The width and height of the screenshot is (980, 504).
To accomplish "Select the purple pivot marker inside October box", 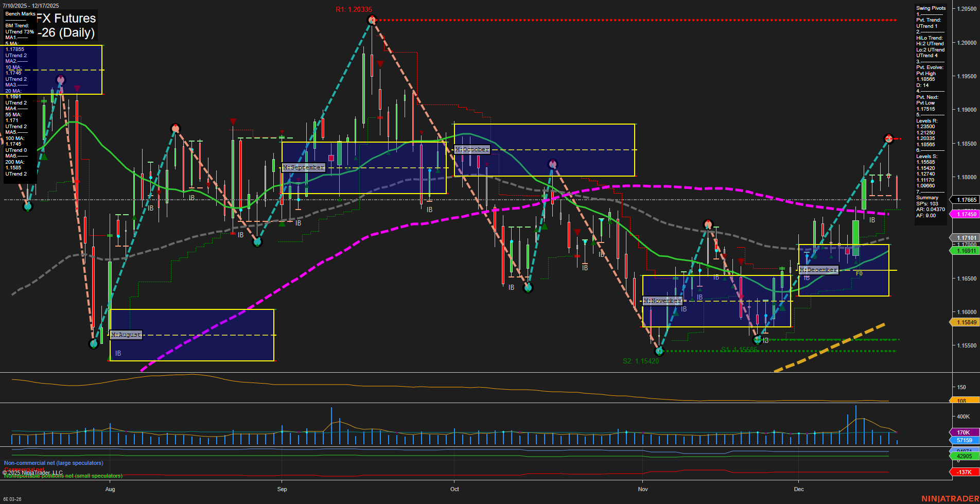I will click(552, 164).
